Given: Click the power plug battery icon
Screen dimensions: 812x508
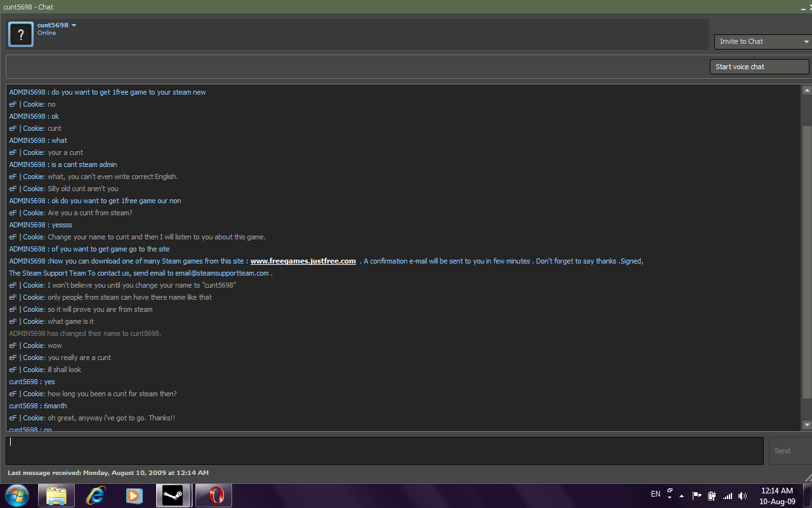Looking at the screenshot, I should tap(712, 495).
